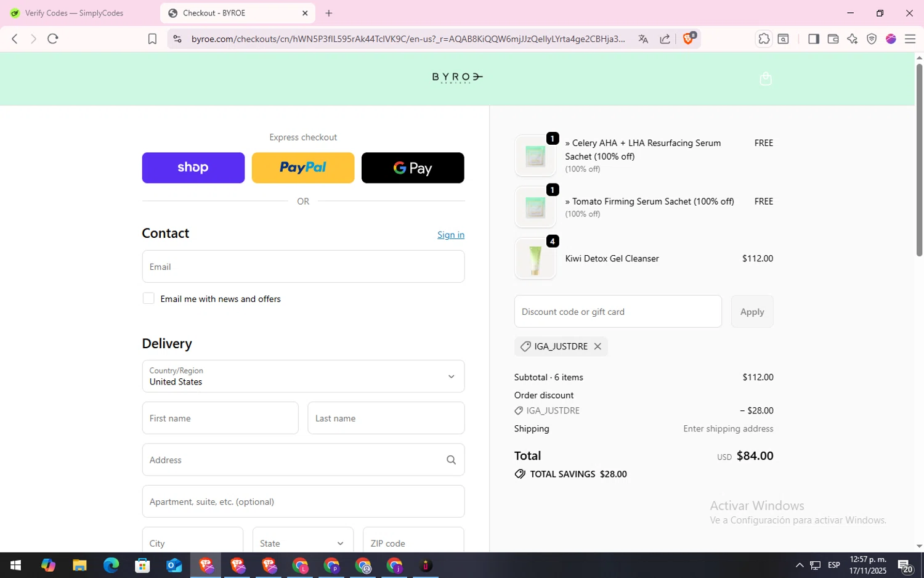Bookmark this page with bookmark icon
The width and height of the screenshot is (924, 578).
[152, 39]
